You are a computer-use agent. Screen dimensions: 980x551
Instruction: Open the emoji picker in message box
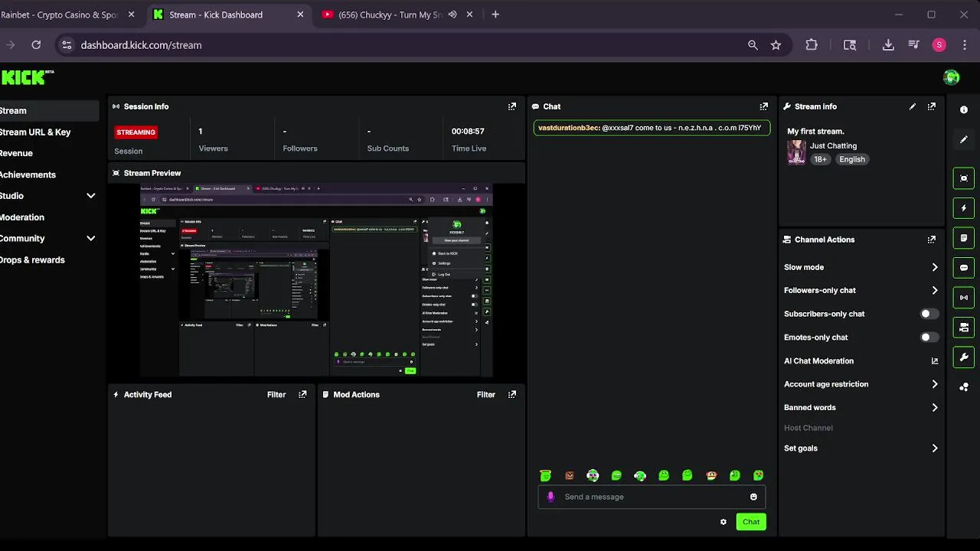(x=753, y=497)
